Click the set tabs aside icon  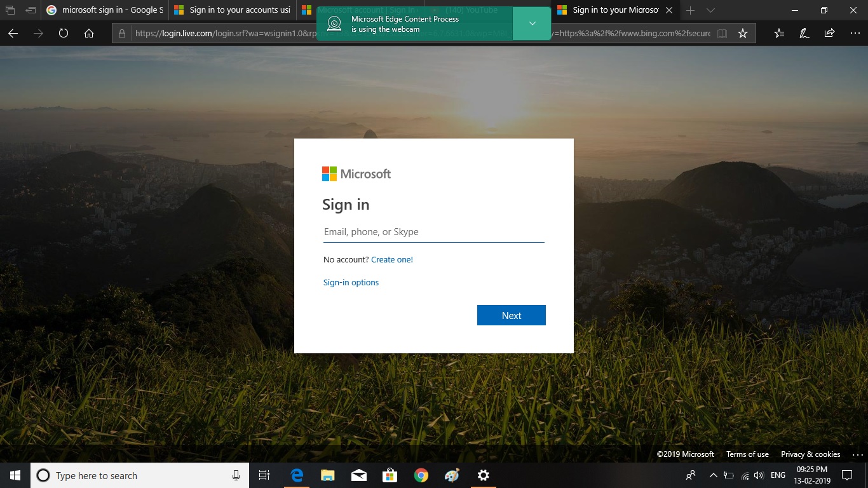[31, 10]
